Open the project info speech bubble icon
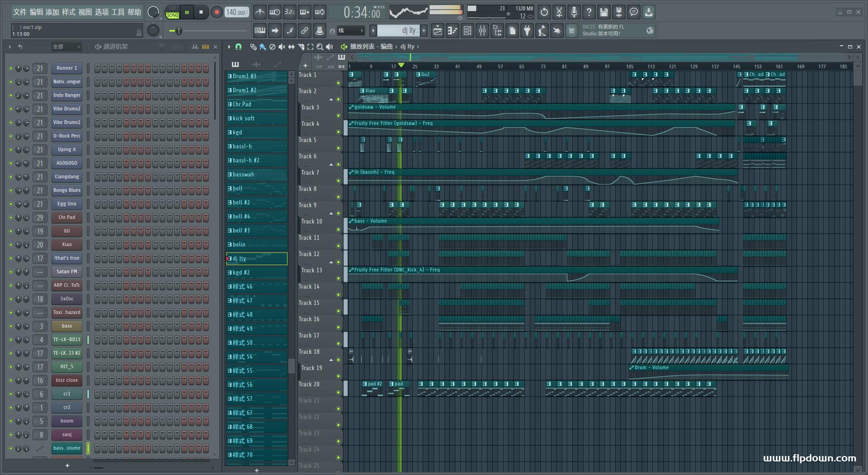Viewport: 868px width, 475px height. pos(634,12)
